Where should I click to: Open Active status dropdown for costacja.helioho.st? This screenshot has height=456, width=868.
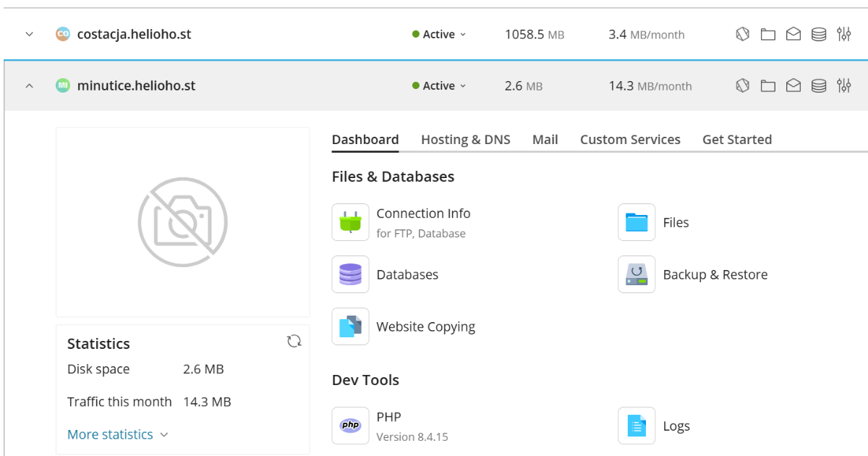point(439,35)
